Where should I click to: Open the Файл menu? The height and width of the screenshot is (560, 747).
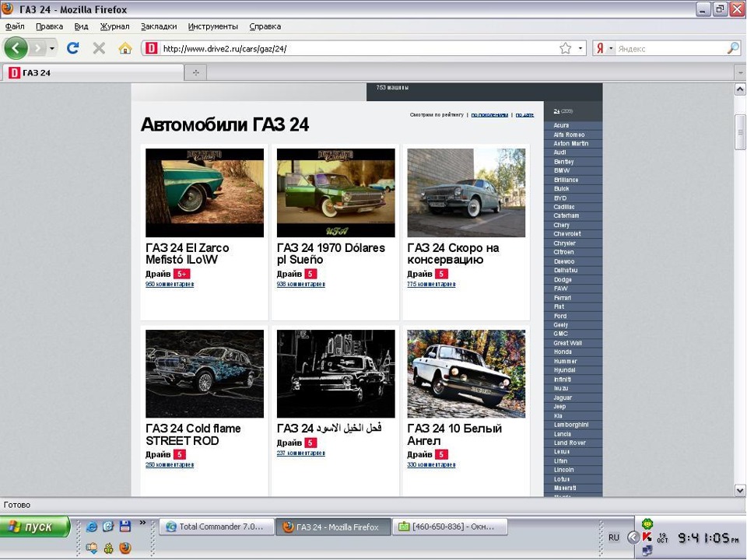[x=15, y=26]
